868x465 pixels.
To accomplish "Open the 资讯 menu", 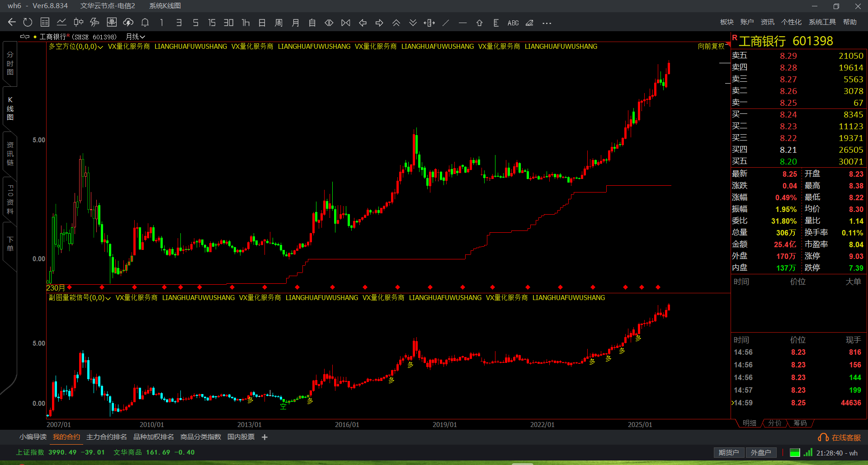I will click(768, 22).
